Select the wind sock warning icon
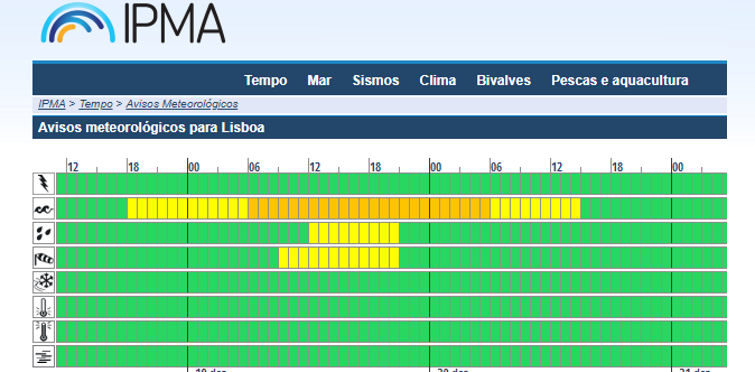The height and width of the screenshot is (372, 755). (x=43, y=258)
